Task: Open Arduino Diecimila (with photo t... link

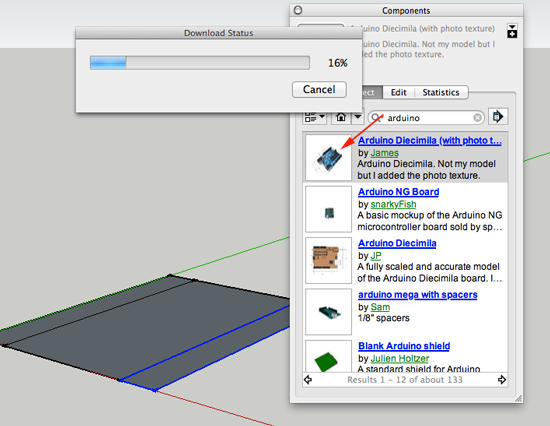Action: point(430,140)
